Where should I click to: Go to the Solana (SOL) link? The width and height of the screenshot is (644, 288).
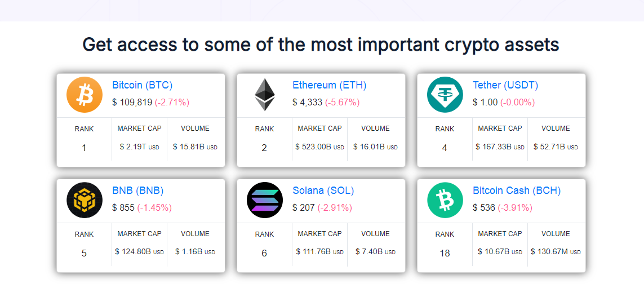pyautogui.click(x=323, y=190)
